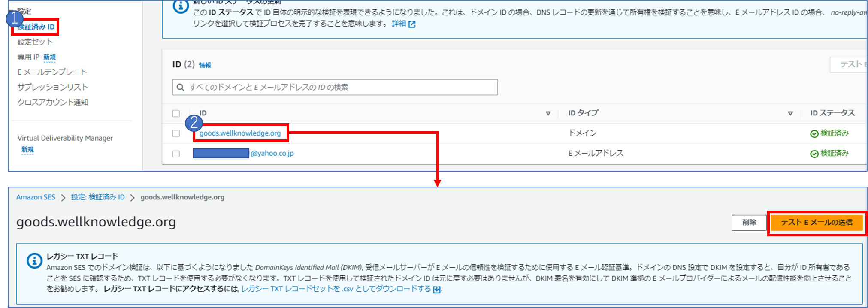
Task: Focus the ID search field
Action: pyautogui.click(x=335, y=87)
